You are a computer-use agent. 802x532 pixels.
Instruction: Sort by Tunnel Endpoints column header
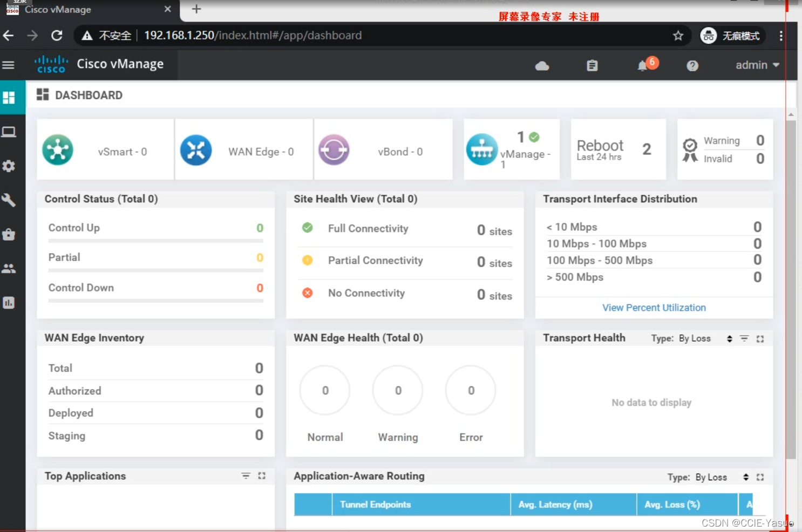point(422,504)
